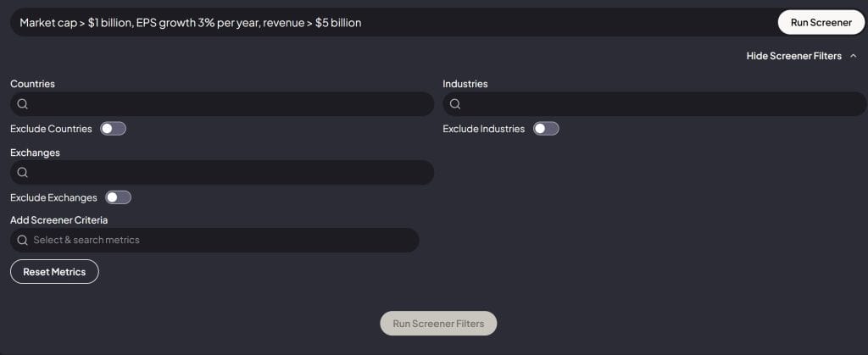
Task: Click the Reset Metrics button
Action: [x=54, y=271]
